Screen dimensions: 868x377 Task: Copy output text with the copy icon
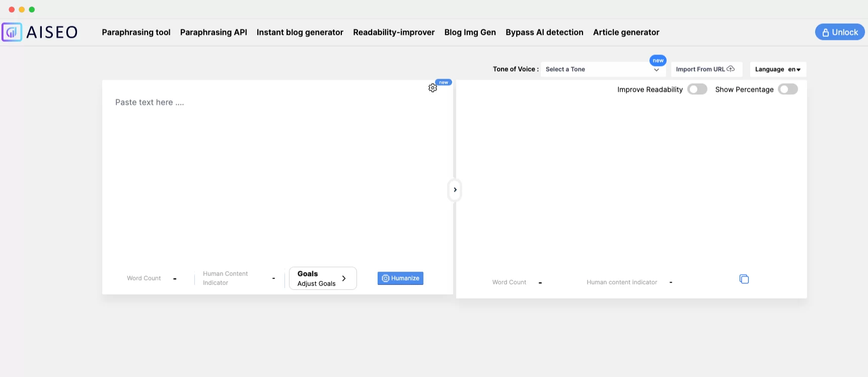744,279
